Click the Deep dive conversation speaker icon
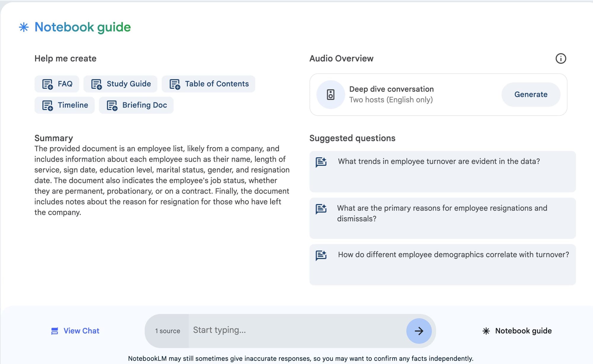The height and width of the screenshot is (364, 593). click(330, 94)
